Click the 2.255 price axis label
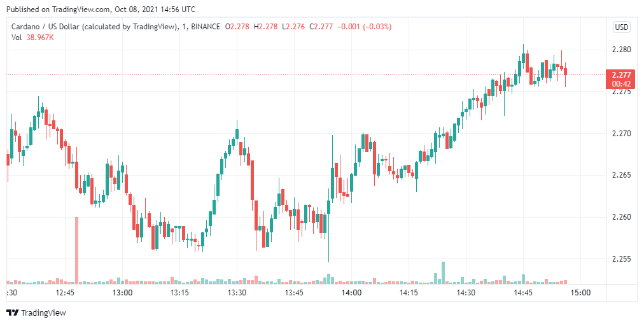This screenshot has height=324, width=644. 620,259
